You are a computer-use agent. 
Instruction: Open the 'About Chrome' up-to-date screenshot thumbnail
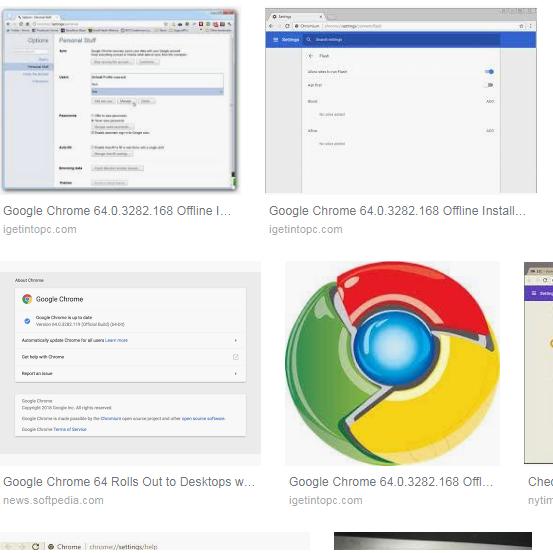tap(130, 363)
